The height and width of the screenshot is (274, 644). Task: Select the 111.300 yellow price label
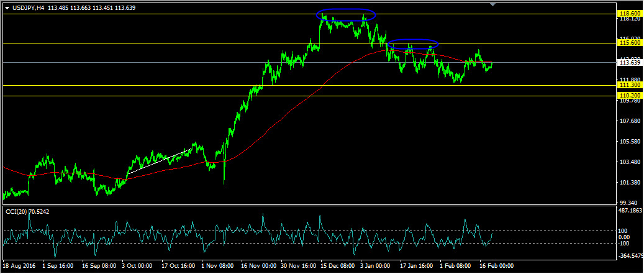coord(630,85)
